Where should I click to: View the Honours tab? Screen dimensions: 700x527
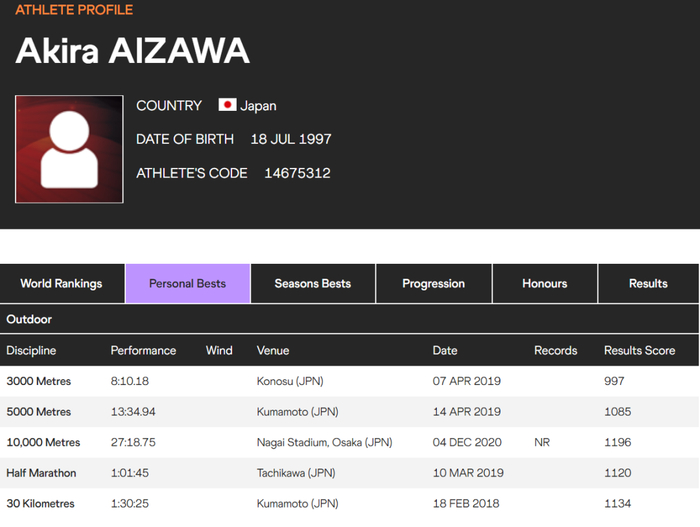(544, 284)
